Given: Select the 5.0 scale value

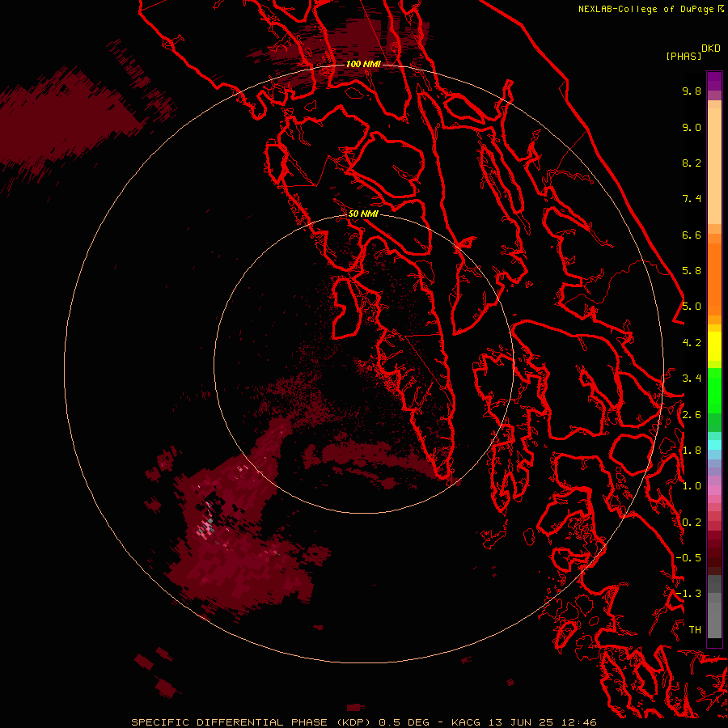Looking at the screenshot, I should [x=692, y=307].
